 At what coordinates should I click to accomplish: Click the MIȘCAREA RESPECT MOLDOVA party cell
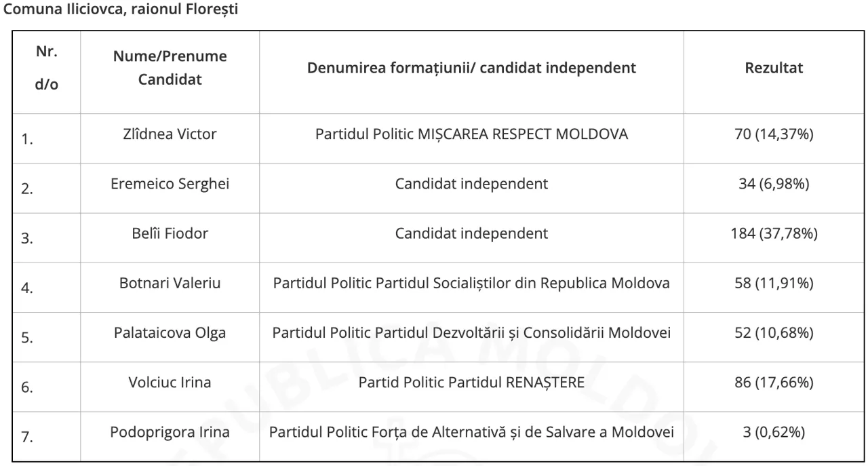click(471, 134)
